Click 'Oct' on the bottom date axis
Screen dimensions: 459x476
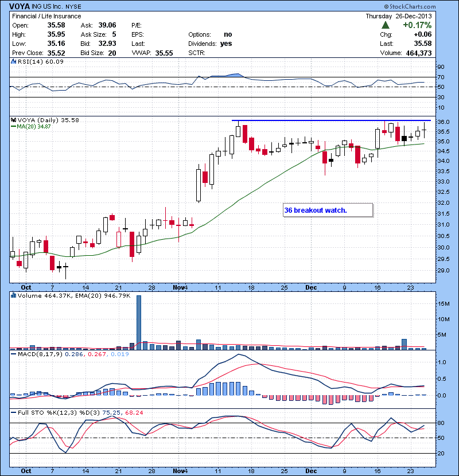coord(26,470)
